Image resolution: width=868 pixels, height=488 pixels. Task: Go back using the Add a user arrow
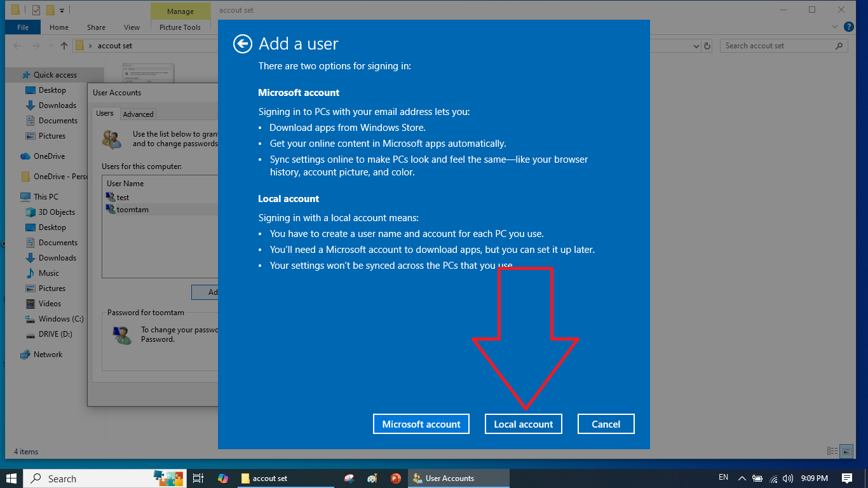point(242,43)
